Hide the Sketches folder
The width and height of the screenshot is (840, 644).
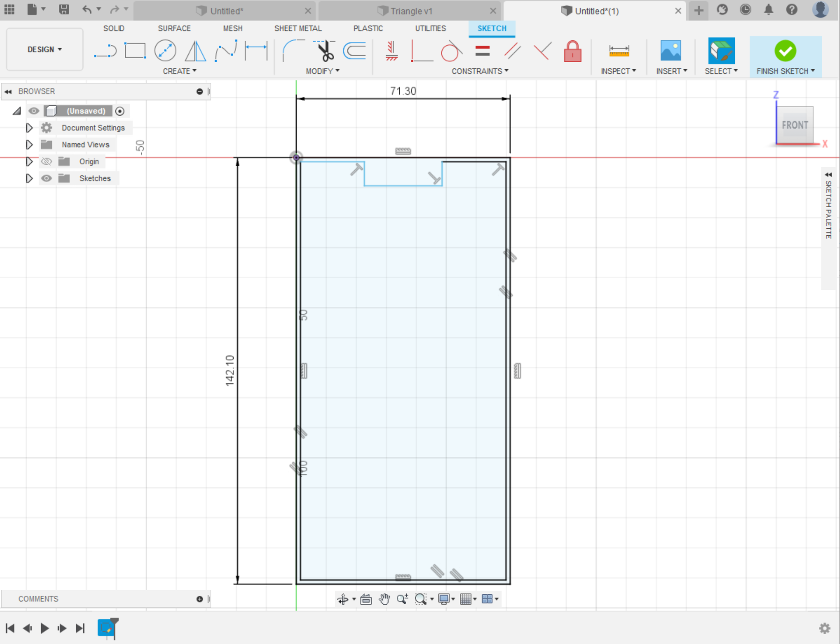coord(46,178)
